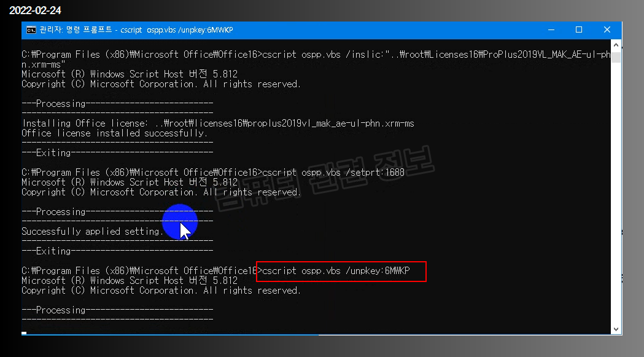Image resolution: width=644 pixels, height=357 pixels.
Task: Click the command prompt system icon
Action: click(x=31, y=30)
